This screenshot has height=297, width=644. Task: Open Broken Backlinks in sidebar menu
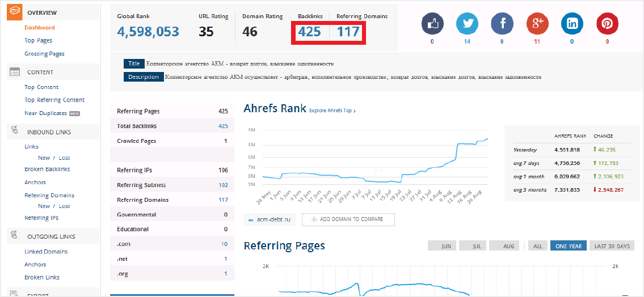point(47,169)
